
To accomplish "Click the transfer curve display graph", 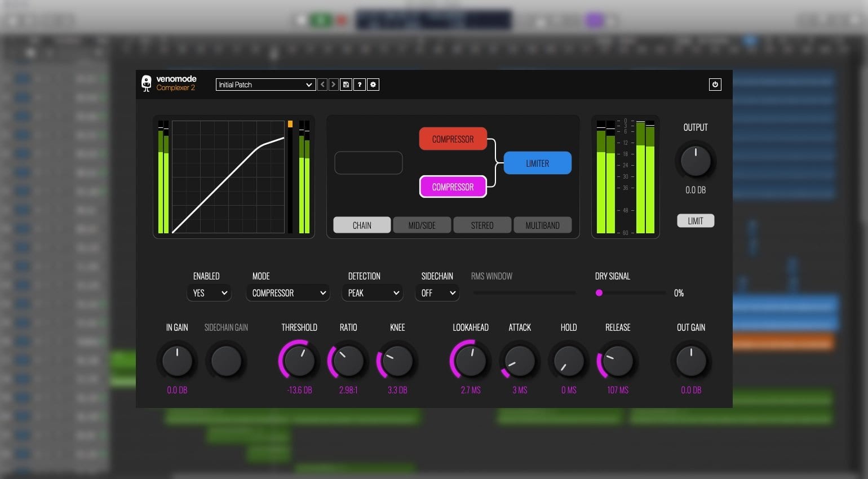I will pos(228,176).
